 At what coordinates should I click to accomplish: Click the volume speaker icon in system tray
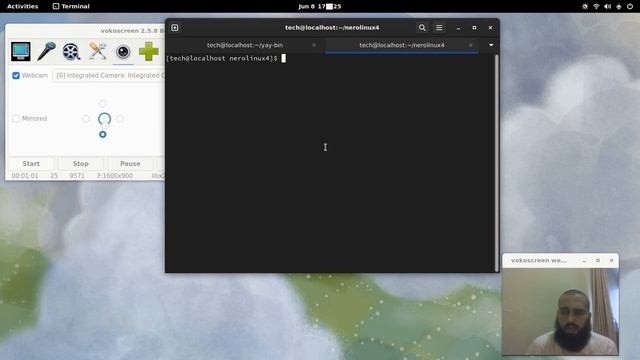point(607,6)
